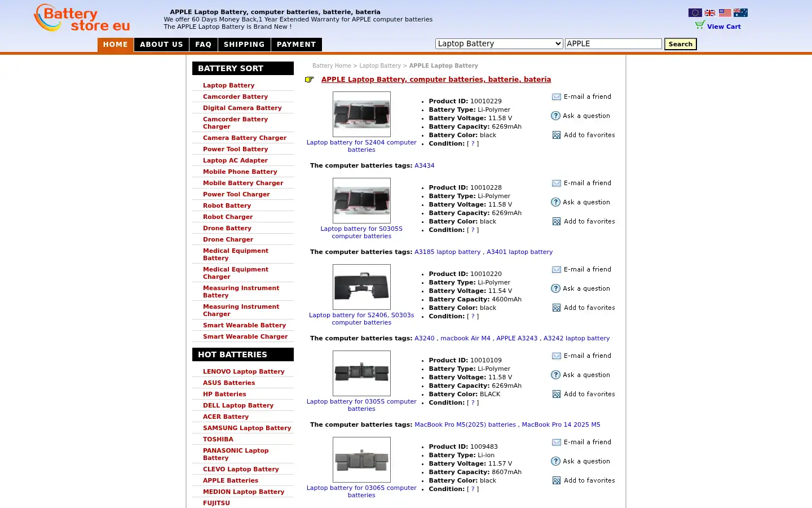Select the United Kingdom flag icon
Screen dimensions: 812x508
710,12
